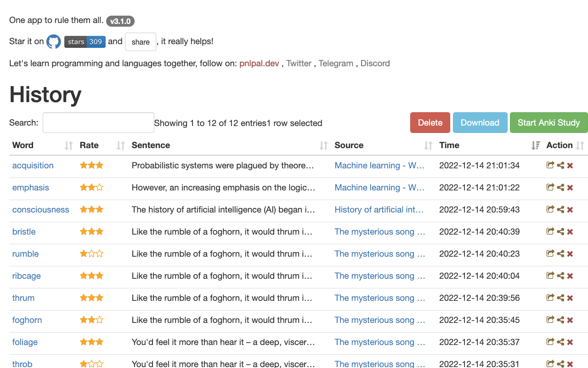Click the GitHub logo icon
The height and width of the screenshot is (368, 588).
[54, 42]
